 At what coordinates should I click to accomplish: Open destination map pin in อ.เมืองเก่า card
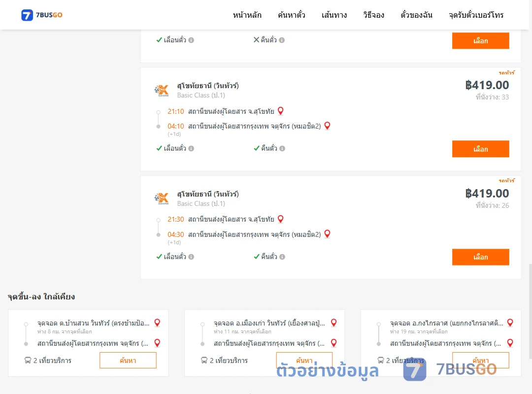[334, 343]
